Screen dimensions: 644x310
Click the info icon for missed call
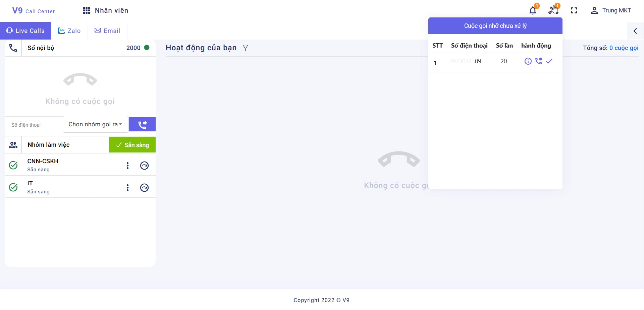pyautogui.click(x=528, y=61)
